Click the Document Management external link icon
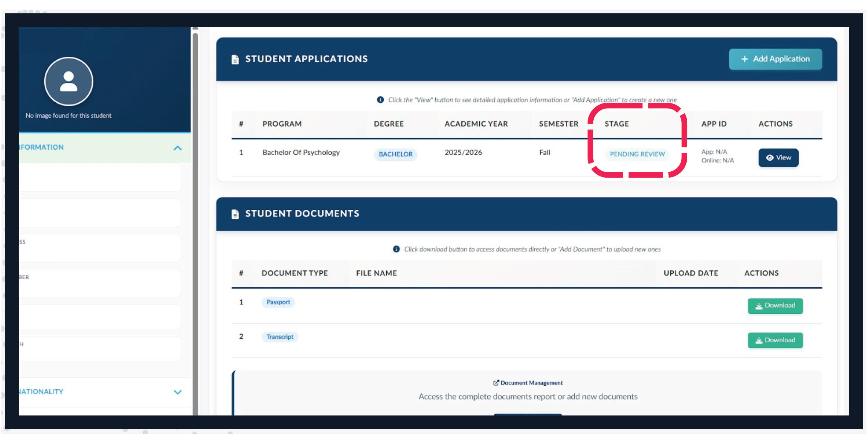The height and width of the screenshot is (444, 868). (496, 383)
